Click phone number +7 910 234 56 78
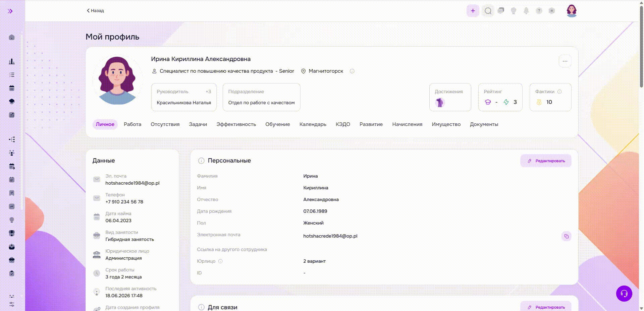The image size is (644, 311). click(124, 202)
